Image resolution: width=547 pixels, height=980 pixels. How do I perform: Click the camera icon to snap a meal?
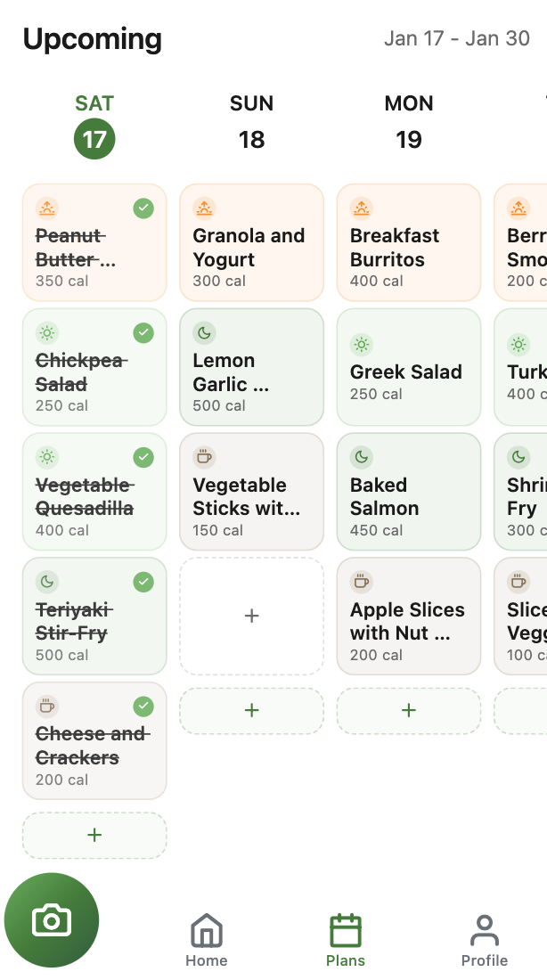[51, 919]
